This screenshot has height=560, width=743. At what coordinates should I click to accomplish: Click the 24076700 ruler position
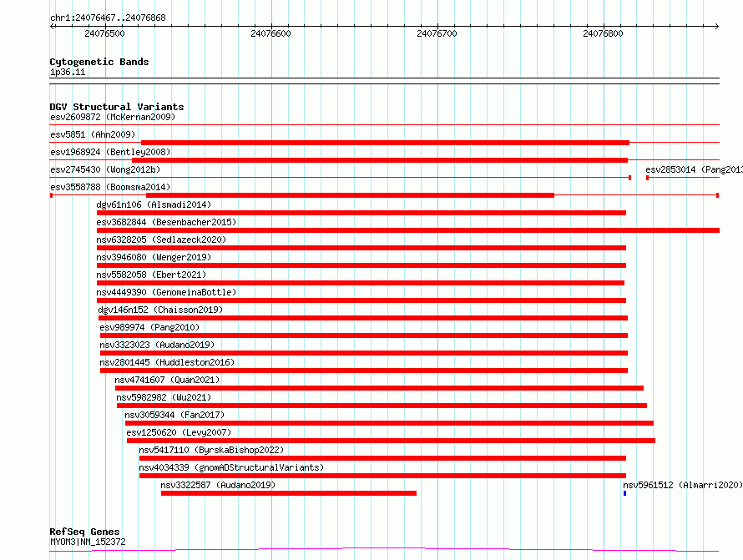437,33
